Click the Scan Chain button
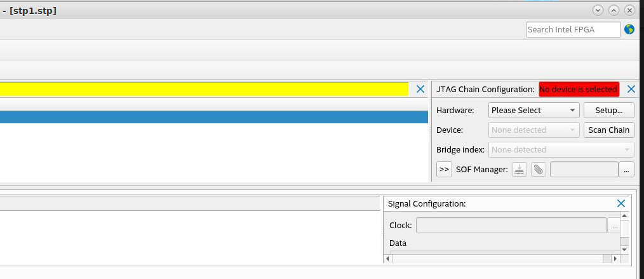The image size is (644, 279). (x=608, y=130)
